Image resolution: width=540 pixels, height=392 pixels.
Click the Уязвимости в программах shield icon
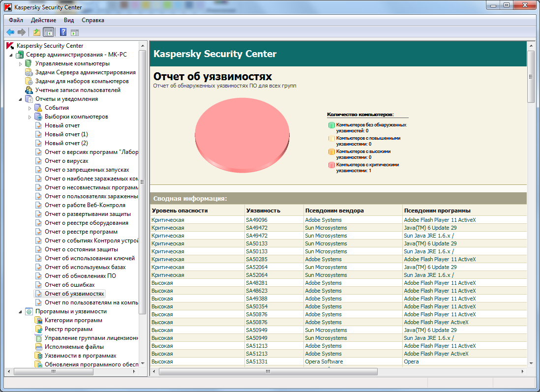click(38, 356)
